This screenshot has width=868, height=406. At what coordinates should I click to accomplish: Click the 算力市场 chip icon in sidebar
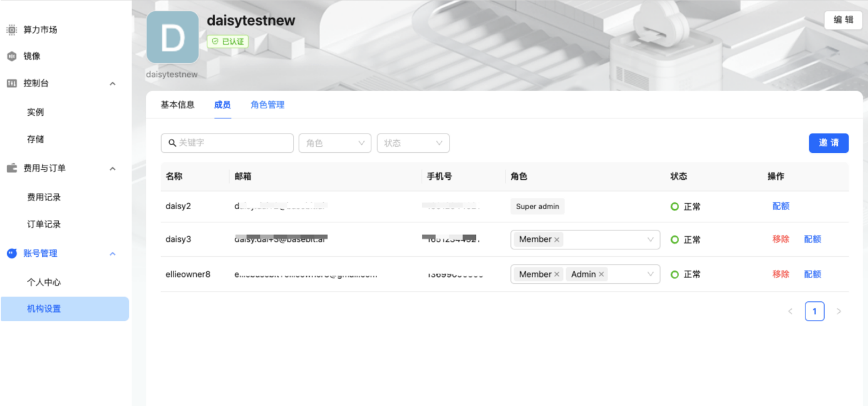(11, 29)
